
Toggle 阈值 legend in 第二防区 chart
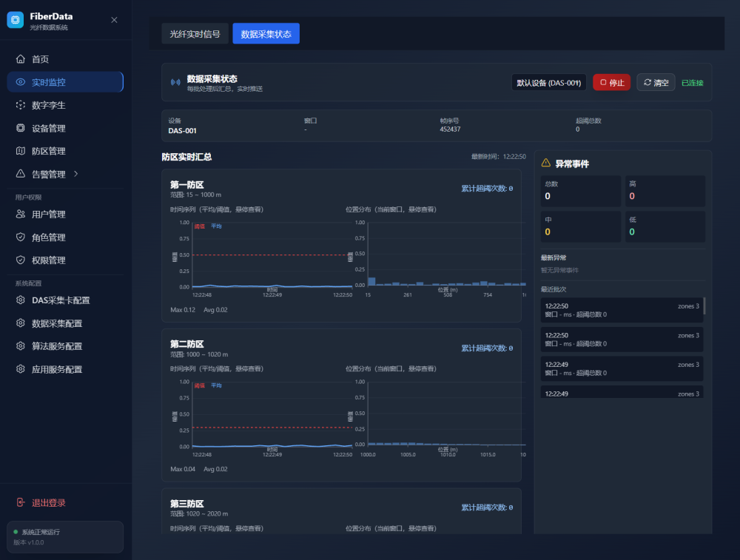pos(199,385)
